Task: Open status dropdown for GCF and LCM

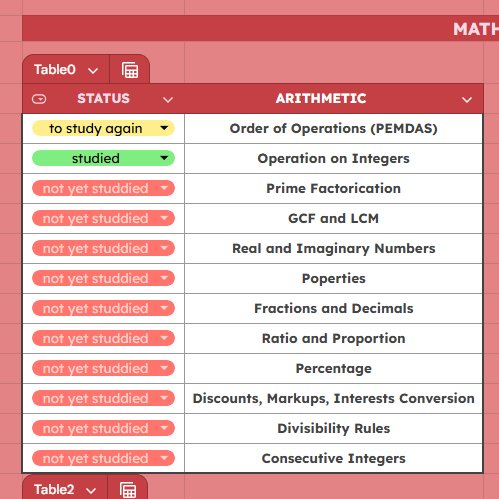Action: pyautogui.click(x=103, y=218)
